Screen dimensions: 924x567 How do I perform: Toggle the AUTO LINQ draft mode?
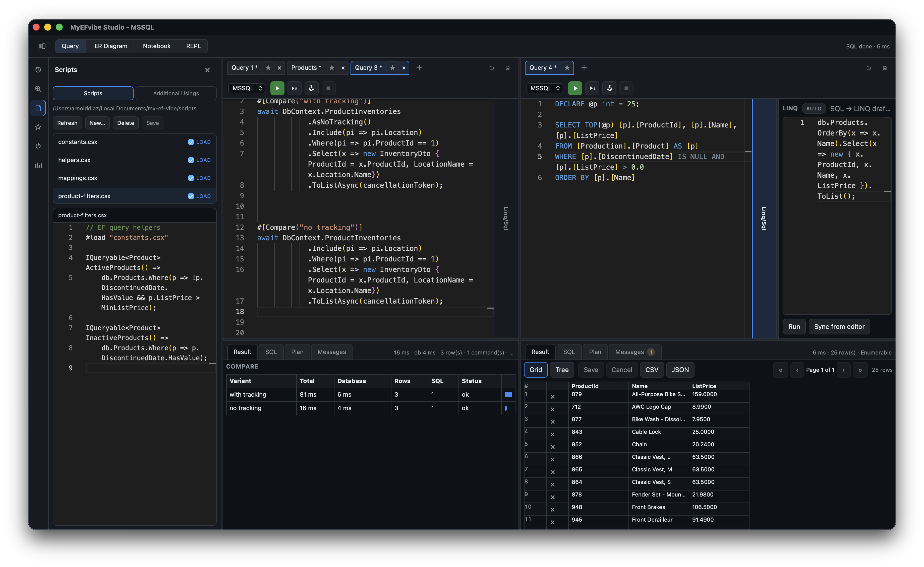[814, 109]
